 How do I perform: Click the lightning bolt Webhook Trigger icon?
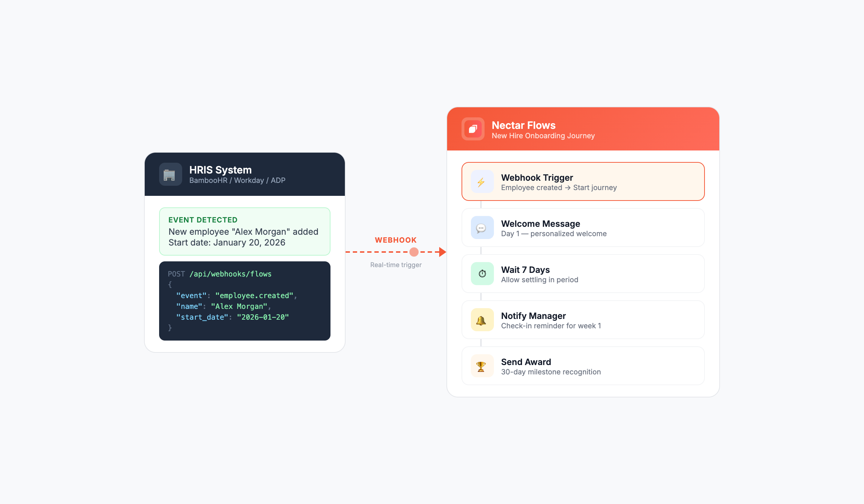tap(482, 182)
